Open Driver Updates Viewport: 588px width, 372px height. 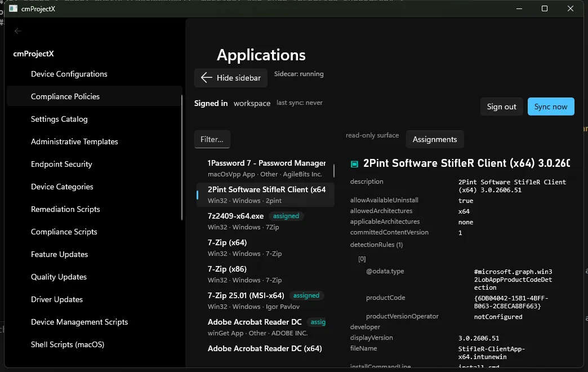point(95,299)
